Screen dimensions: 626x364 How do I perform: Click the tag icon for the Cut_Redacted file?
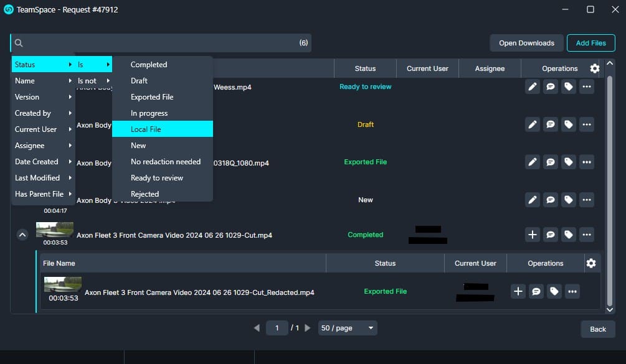[554, 291]
